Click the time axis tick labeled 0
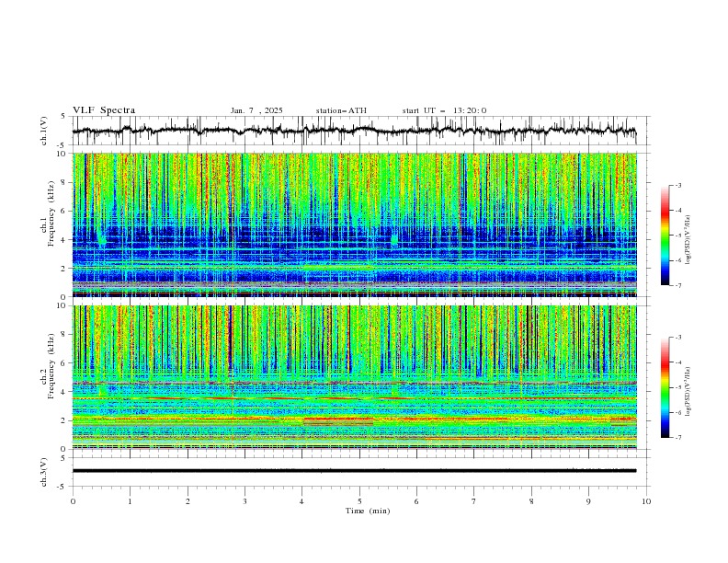Viewport: 728px width, 563px height. (x=73, y=501)
